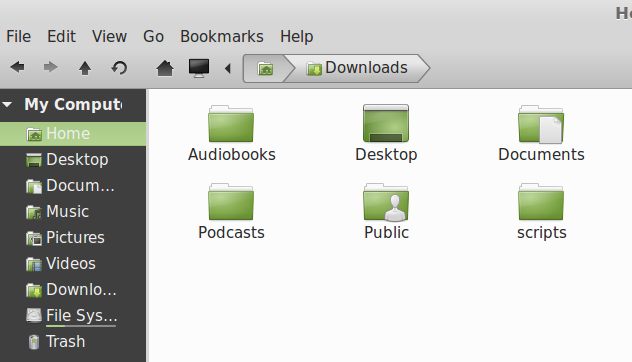Select Desktop in the sidebar
The height and width of the screenshot is (362, 632).
click(x=73, y=160)
